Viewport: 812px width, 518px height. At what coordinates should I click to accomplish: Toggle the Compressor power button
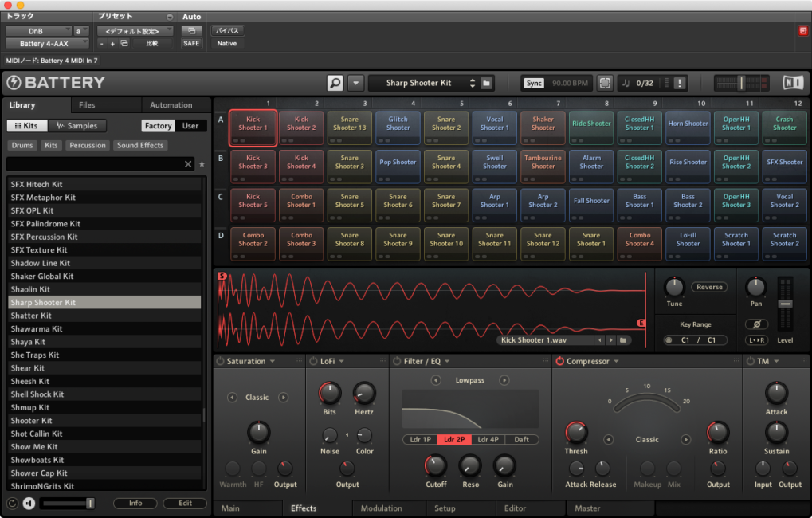559,362
